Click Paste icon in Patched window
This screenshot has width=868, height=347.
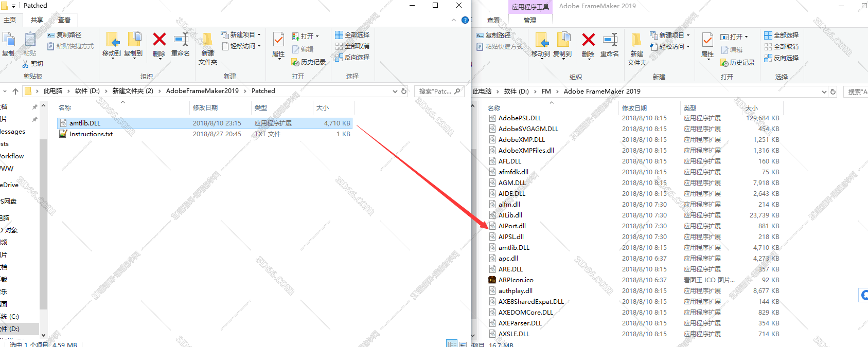tap(30, 40)
